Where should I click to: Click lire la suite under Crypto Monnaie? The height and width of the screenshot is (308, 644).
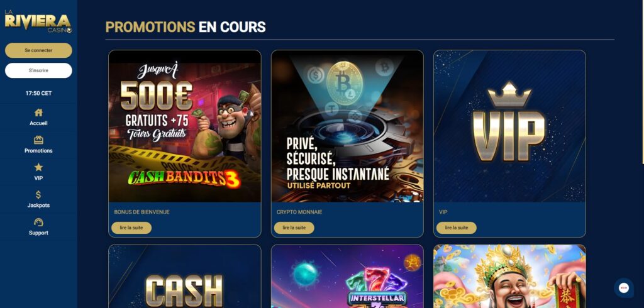point(294,228)
